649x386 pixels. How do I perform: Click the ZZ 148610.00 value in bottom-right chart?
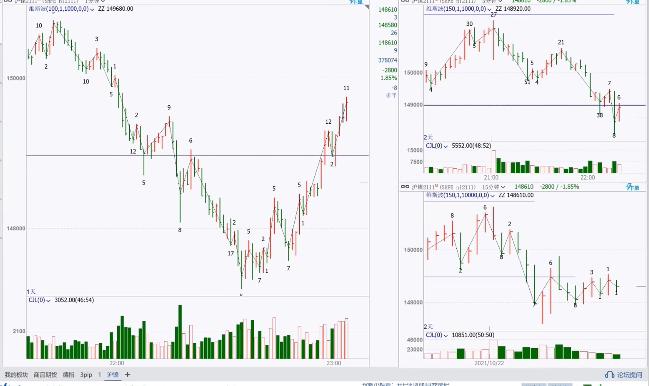coord(517,195)
